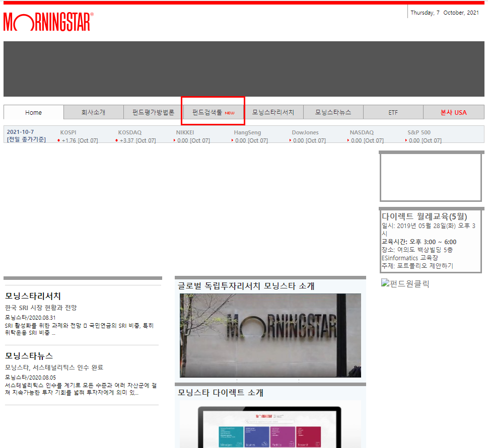Open the 회사소개 menu tab

(x=93, y=112)
